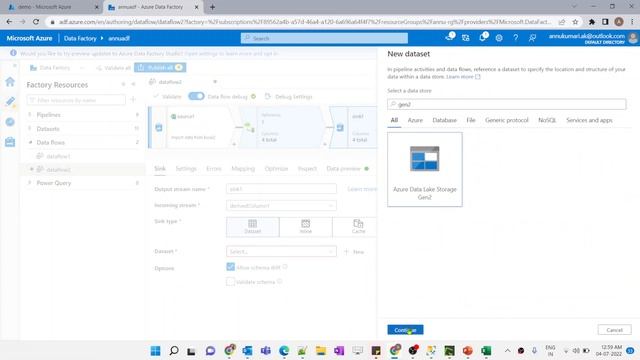Open the switch Data Factory icon in header
Viewport: 640px width, 360px height.
466,38
